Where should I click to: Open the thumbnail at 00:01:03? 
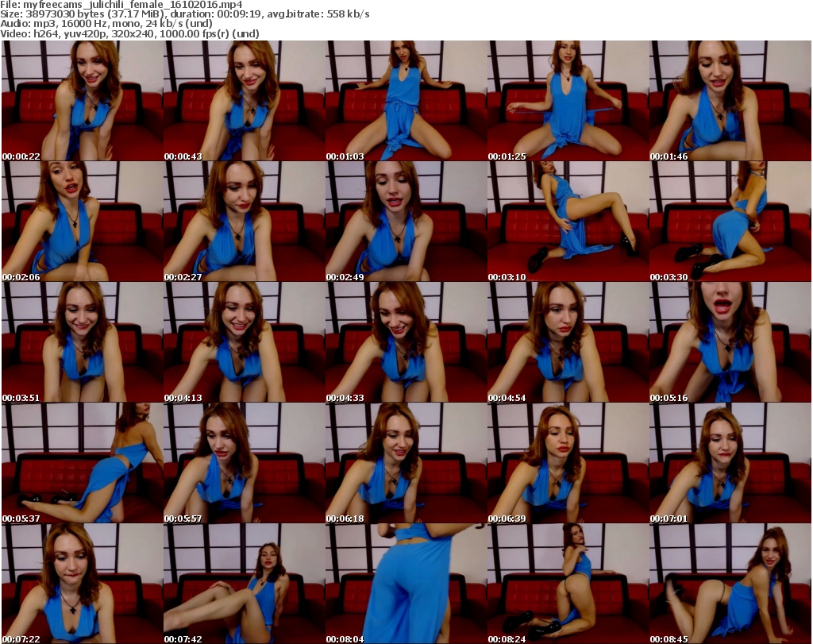(x=406, y=101)
